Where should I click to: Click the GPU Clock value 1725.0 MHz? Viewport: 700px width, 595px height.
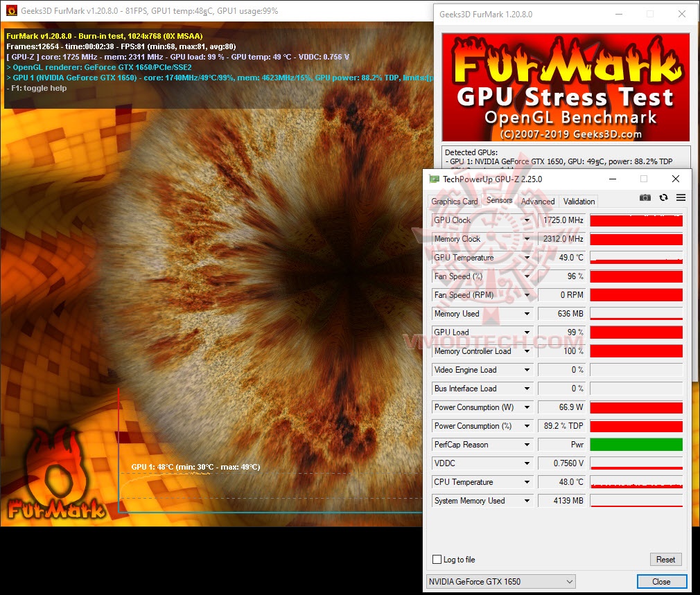[563, 220]
